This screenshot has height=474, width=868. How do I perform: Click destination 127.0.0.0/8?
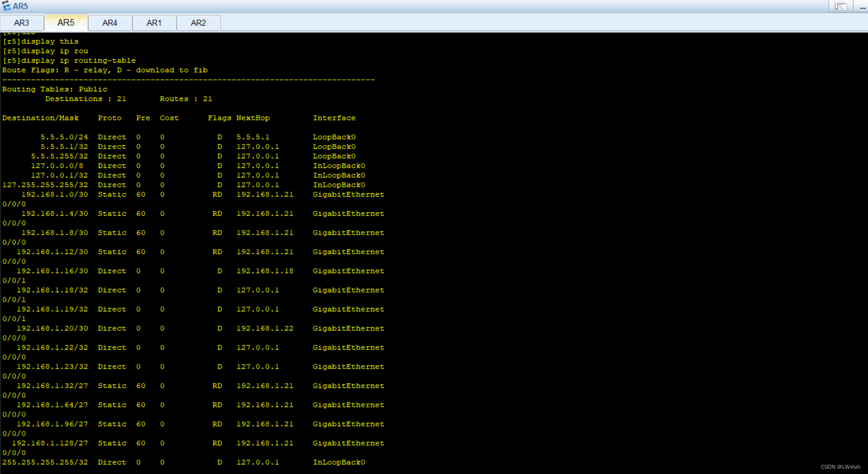click(x=57, y=166)
